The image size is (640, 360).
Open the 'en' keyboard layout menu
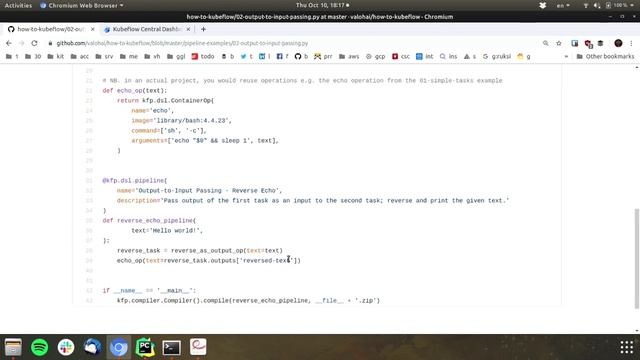click(x=563, y=5)
